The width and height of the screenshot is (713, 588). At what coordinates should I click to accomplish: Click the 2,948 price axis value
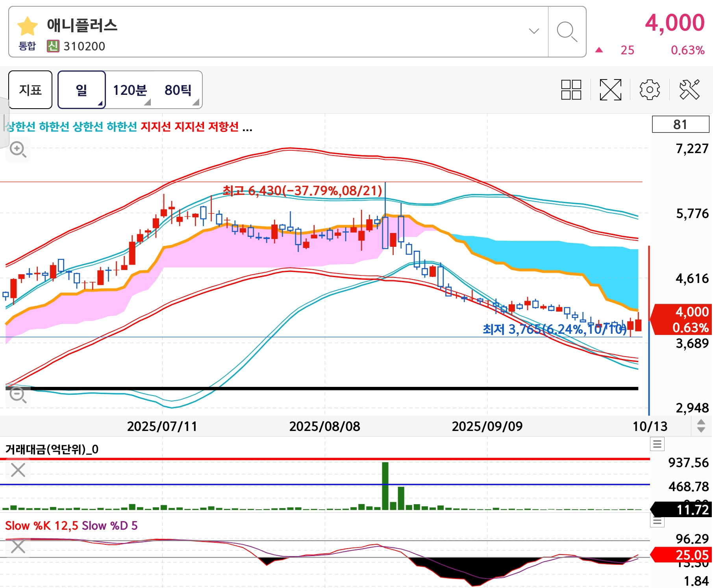click(x=692, y=408)
